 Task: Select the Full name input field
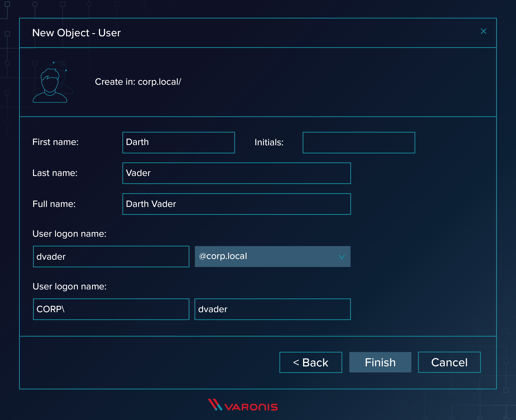[x=235, y=203]
